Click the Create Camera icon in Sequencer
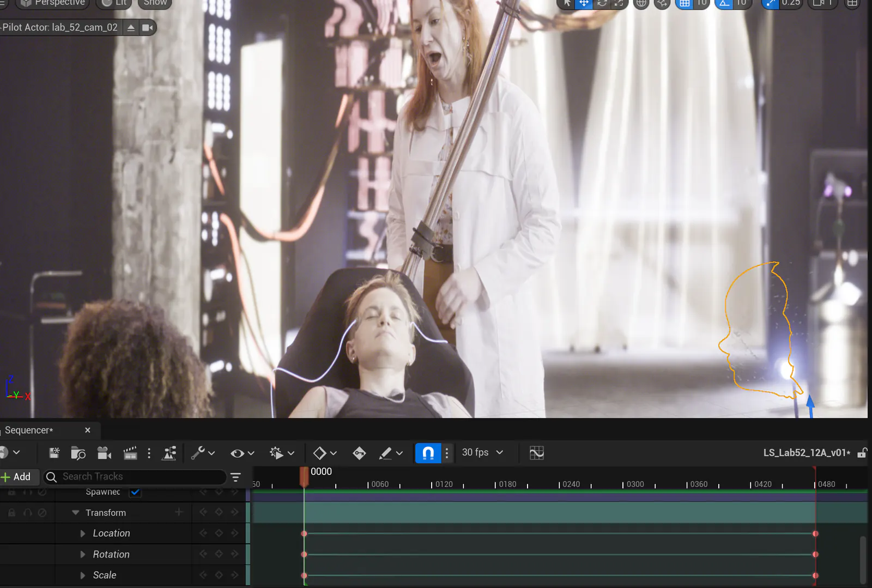 click(104, 453)
